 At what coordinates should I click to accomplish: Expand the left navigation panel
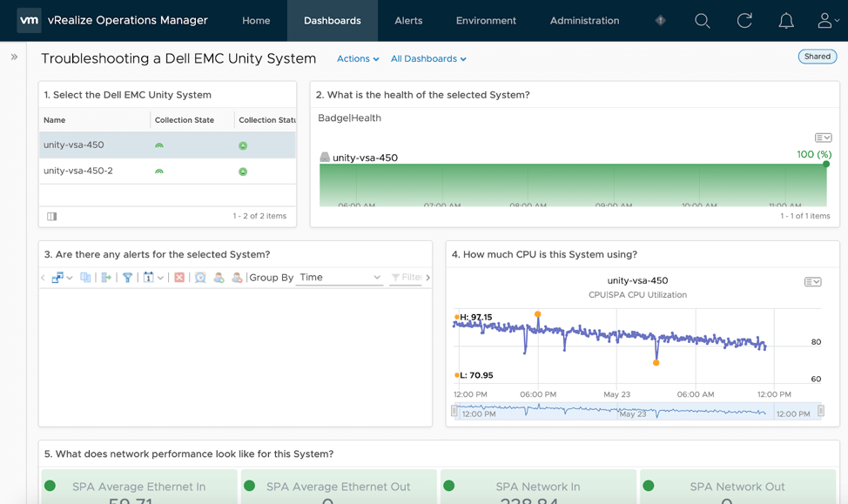pyautogui.click(x=14, y=57)
